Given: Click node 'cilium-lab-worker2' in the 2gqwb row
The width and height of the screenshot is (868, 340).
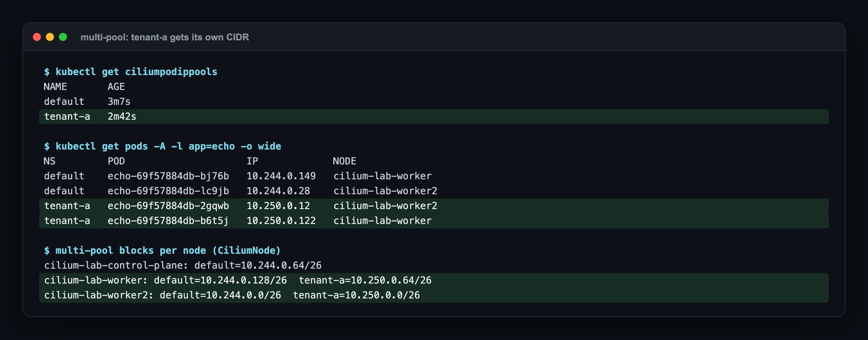Looking at the screenshot, I should pyautogui.click(x=385, y=206).
